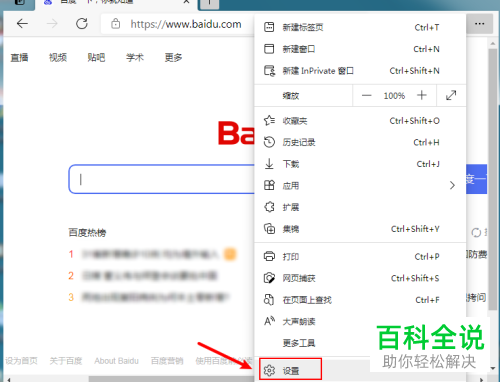Open hot-list item number 2
Screen dimensions: 500x382
tap(149, 276)
